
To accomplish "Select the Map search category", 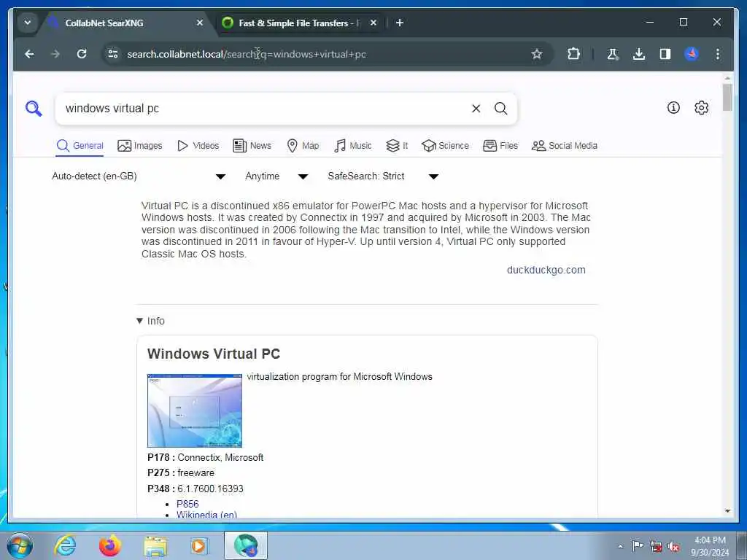I will [x=303, y=146].
